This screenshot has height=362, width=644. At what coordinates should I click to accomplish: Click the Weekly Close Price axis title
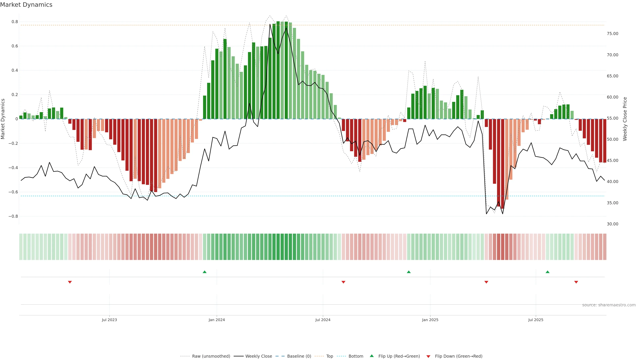[625, 119]
